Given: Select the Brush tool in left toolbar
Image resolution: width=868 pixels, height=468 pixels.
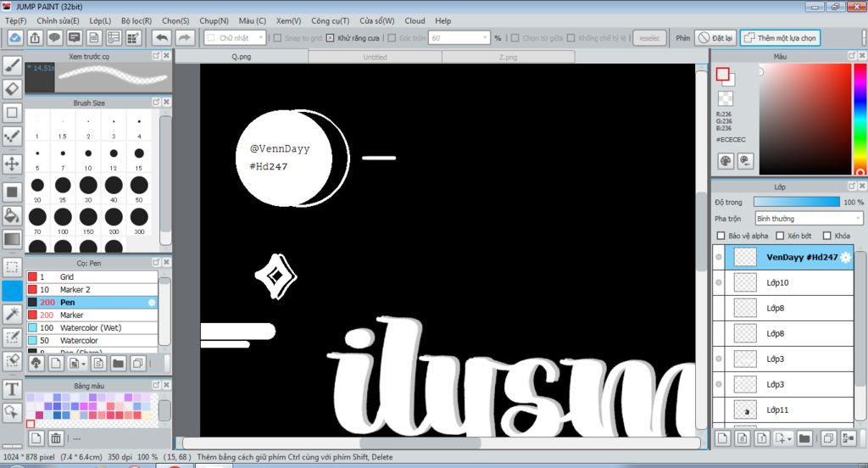Looking at the screenshot, I should (12, 65).
